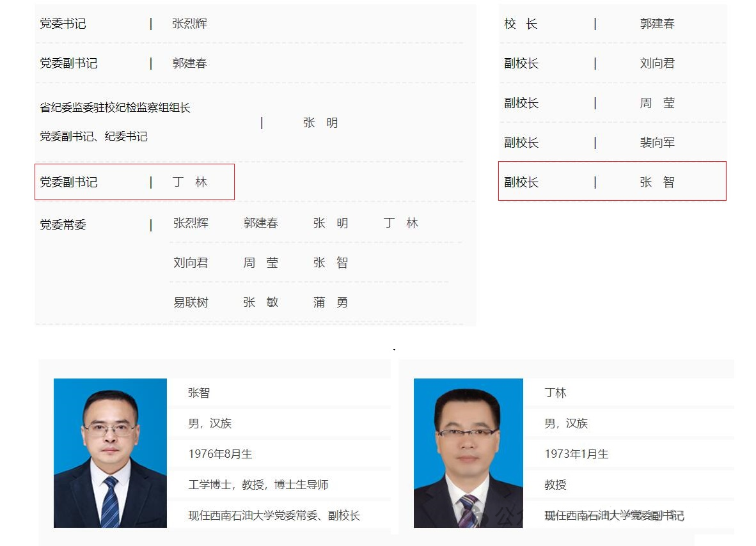Click 丁林's portrait photo
The width and height of the screenshot is (756, 546).
(468, 453)
